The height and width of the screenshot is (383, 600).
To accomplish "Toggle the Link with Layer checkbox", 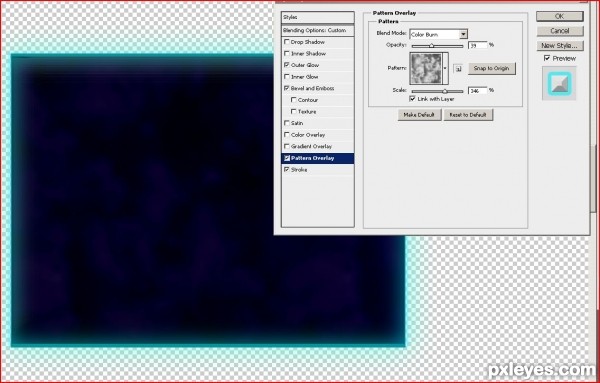I will tap(412, 99).
